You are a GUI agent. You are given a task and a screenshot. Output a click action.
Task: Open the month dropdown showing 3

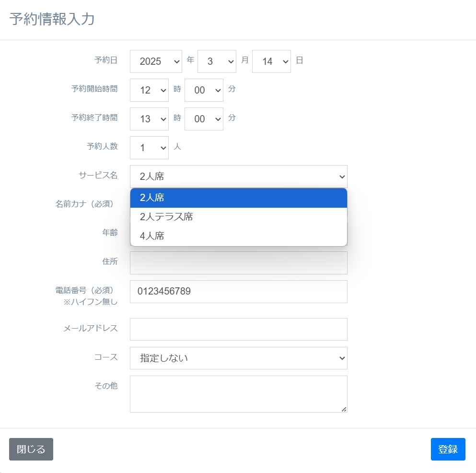tap(217, 61)
